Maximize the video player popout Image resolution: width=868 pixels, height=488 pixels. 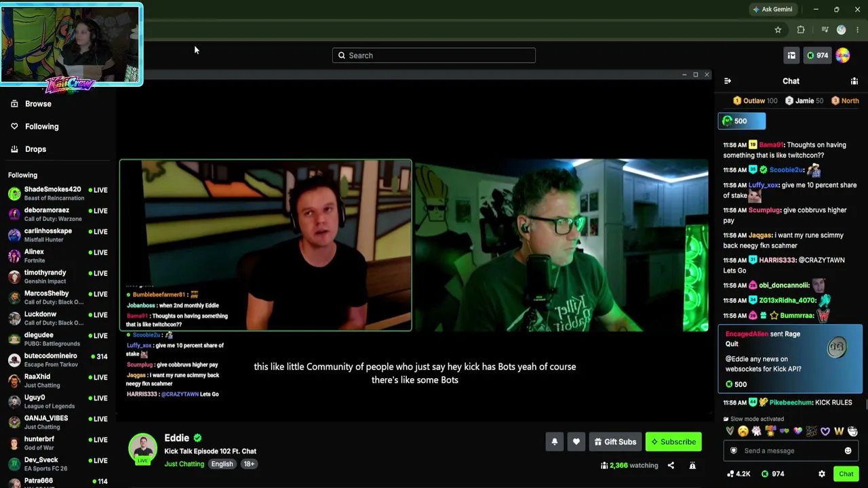pos(696,75)
